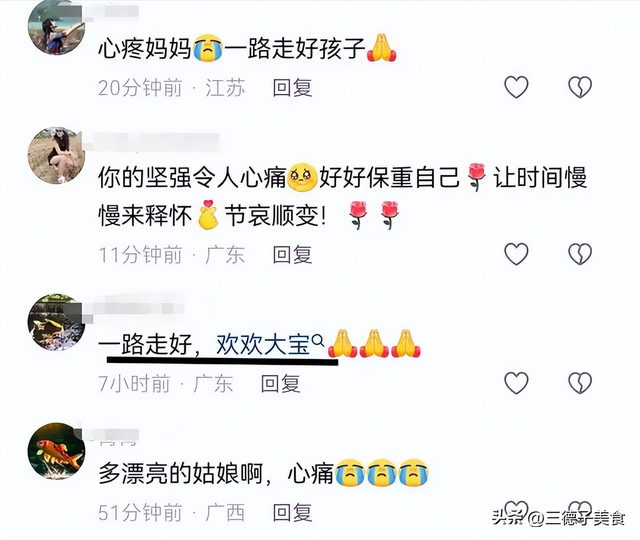
Task: Dislike the 7小时前 comment
Action: tap(580, 383)
